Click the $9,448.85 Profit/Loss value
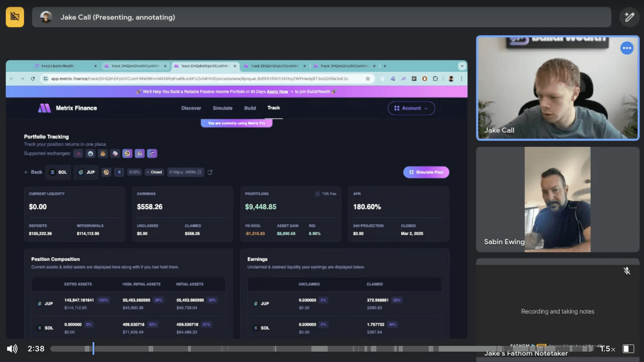The width and height of the screenshot is (644, 362). pyautogui.click(x=260, y=207)
